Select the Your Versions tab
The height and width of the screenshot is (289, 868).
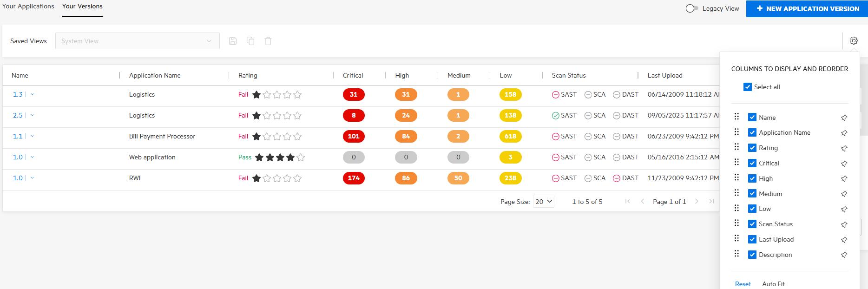click(82, 7)
